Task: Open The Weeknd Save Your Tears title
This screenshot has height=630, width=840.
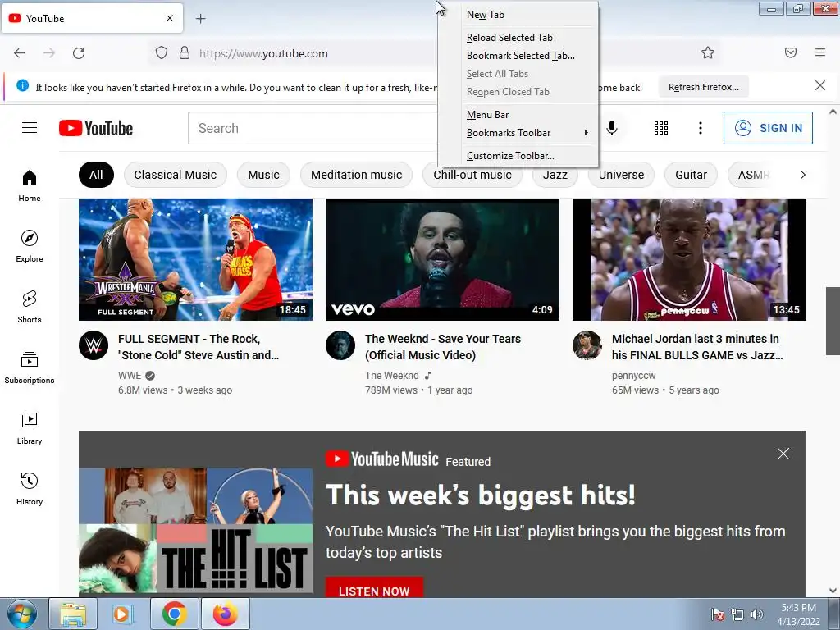Action: coord(442,347)
